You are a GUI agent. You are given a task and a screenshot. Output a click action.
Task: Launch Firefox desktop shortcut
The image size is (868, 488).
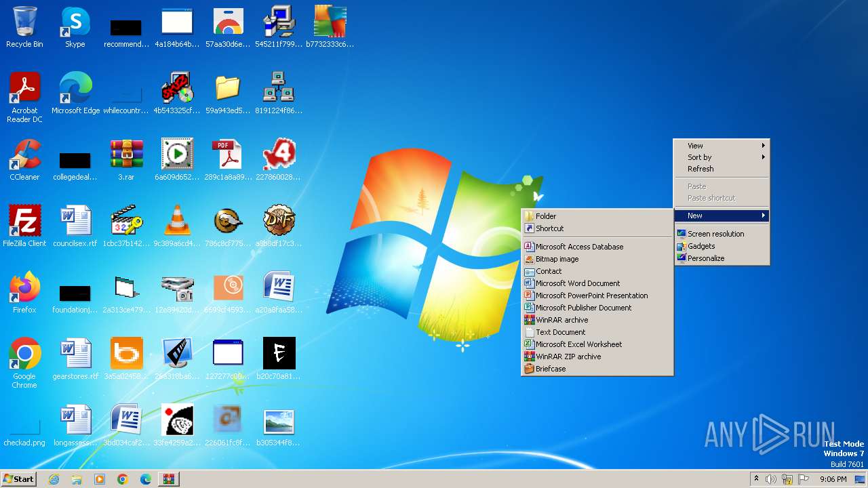(x=24, y=293)
